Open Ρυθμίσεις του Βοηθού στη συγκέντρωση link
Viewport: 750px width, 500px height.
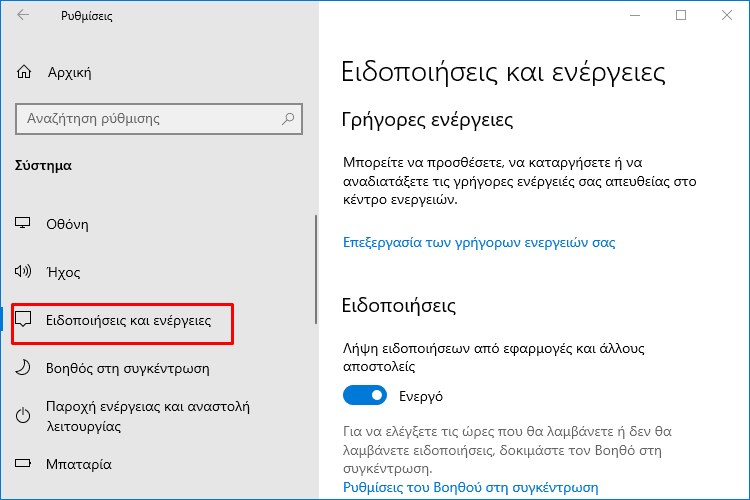click(471, 487)
